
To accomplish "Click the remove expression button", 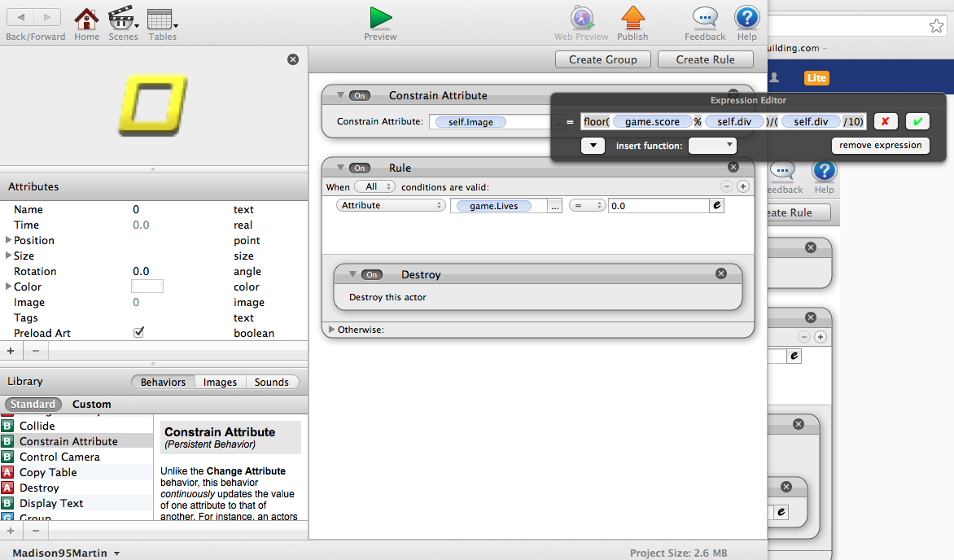I will pyautogui.click(x=881, y=145).
